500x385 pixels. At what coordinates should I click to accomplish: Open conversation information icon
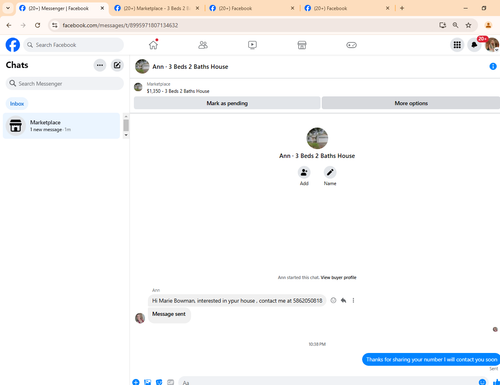click(493, 66)
